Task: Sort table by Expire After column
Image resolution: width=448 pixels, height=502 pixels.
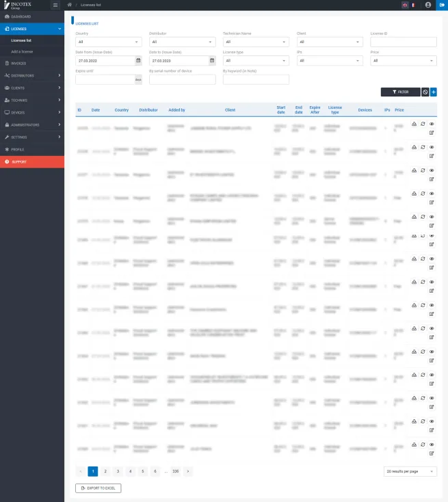Action: [315, 110]
